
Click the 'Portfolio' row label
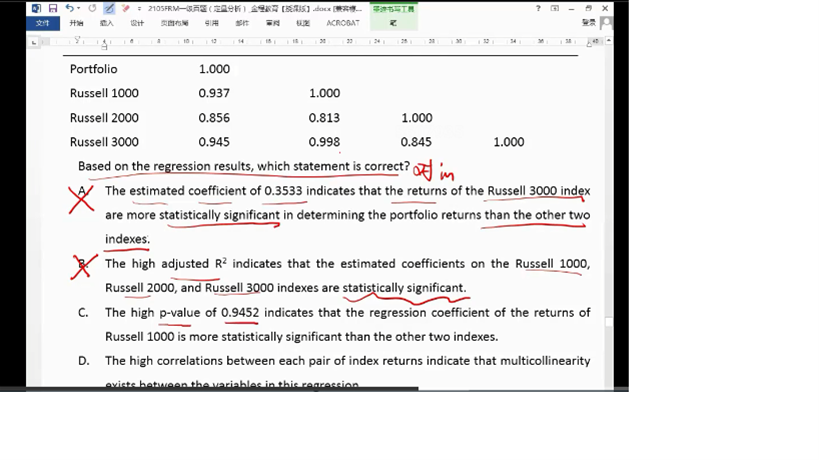click(x=93, y=69)
